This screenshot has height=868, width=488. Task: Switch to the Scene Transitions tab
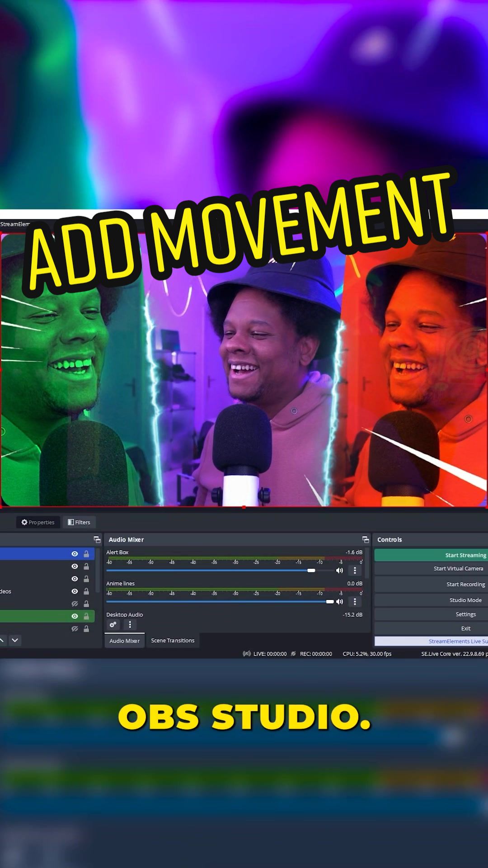pos(173,641)
